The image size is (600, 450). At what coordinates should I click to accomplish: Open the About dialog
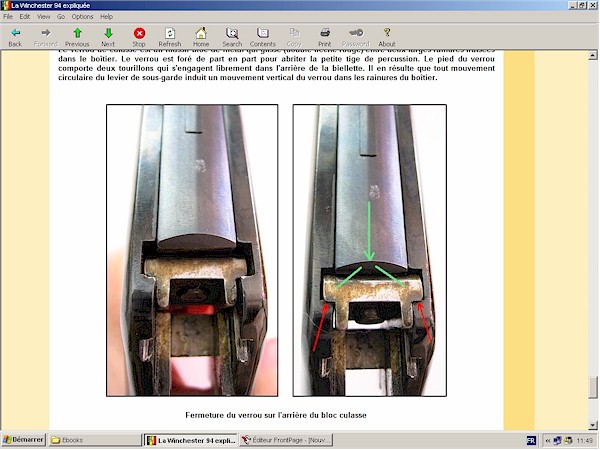pyautogui.click(x=387, y=37)
